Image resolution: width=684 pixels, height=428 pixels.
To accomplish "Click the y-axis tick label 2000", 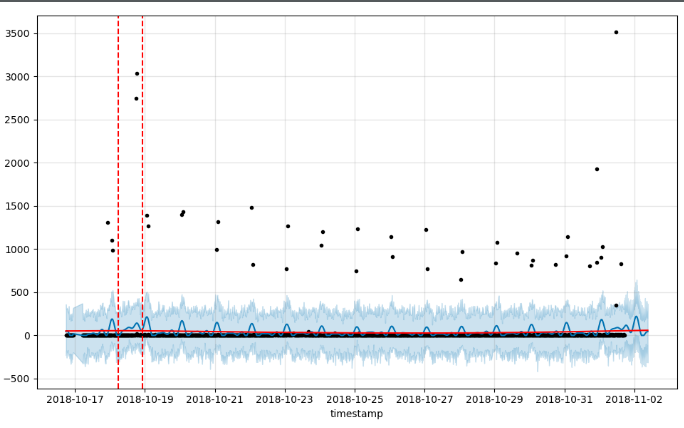I will point(17,163).
